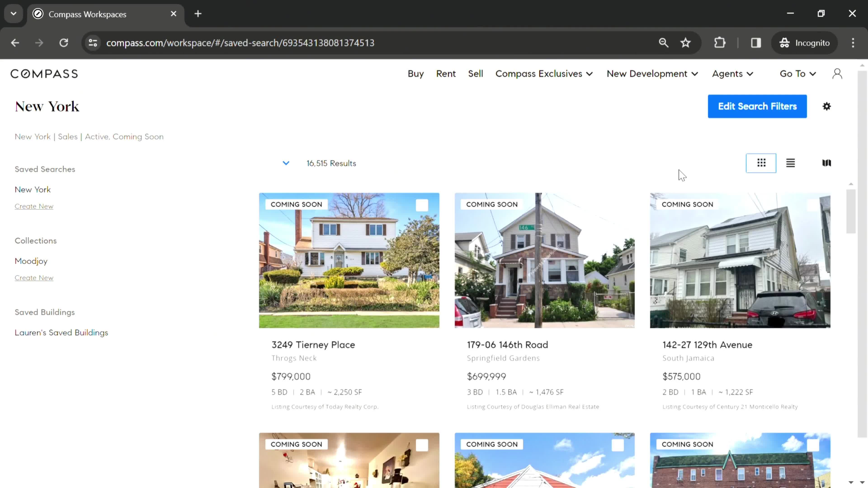Open Buy in navigation

tap(415, 74)
